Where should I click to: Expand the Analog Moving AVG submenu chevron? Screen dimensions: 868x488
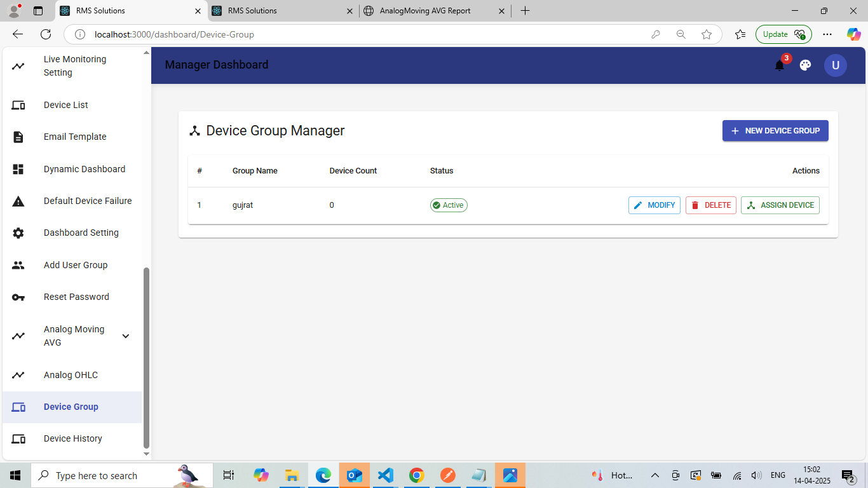(x=126, y=336)
